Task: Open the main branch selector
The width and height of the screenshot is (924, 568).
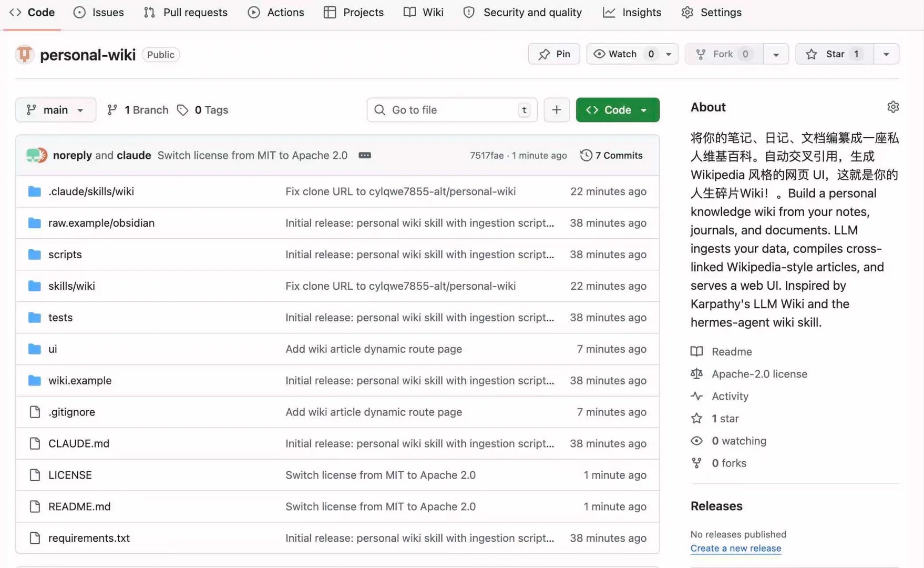Action: [56, 109]
